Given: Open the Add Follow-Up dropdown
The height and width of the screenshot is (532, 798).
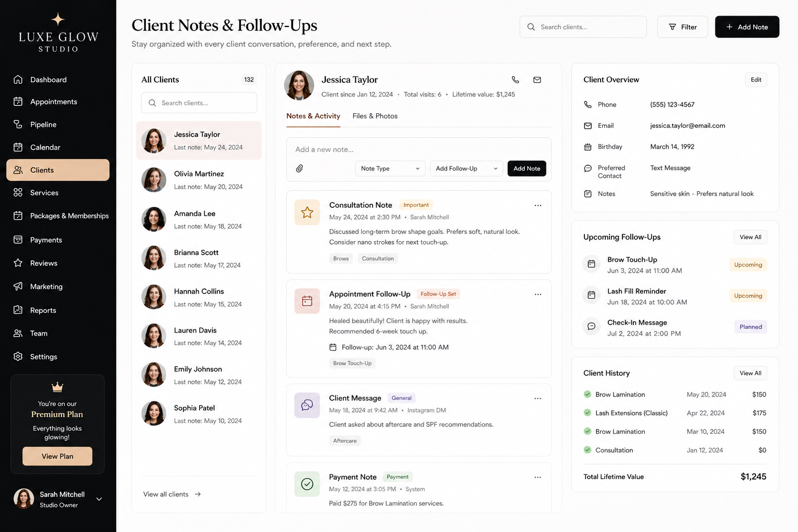Looking at the screenshot, I should click(x=467, y=168).
